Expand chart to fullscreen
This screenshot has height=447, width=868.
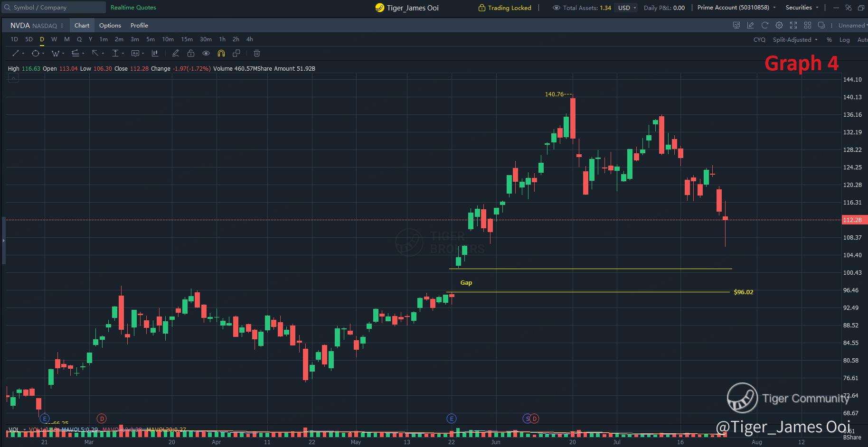click(x=793, y=25)
